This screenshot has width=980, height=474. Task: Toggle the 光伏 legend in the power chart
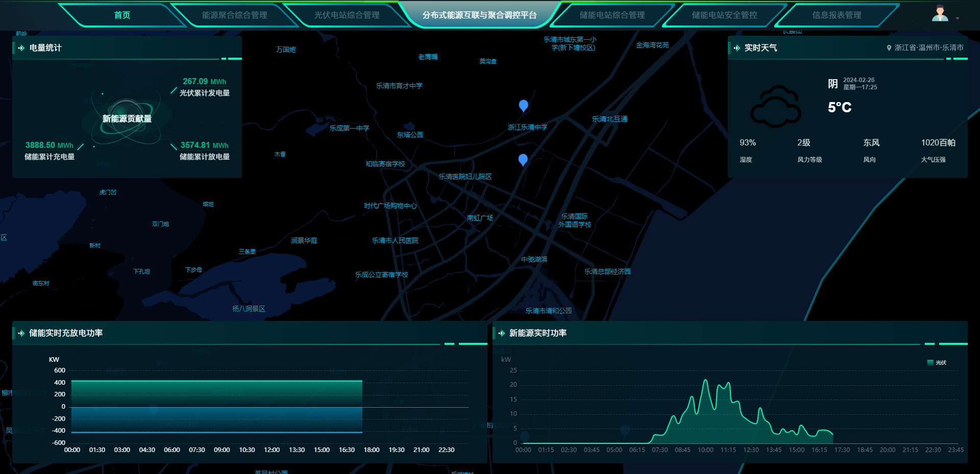pyautogui.click(x=936, y=363)
